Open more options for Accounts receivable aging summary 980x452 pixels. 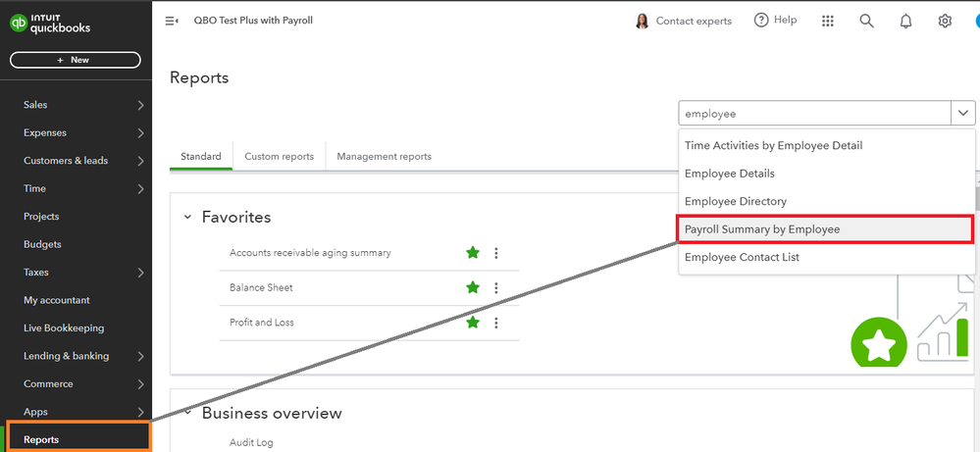[x=496, y=253]
